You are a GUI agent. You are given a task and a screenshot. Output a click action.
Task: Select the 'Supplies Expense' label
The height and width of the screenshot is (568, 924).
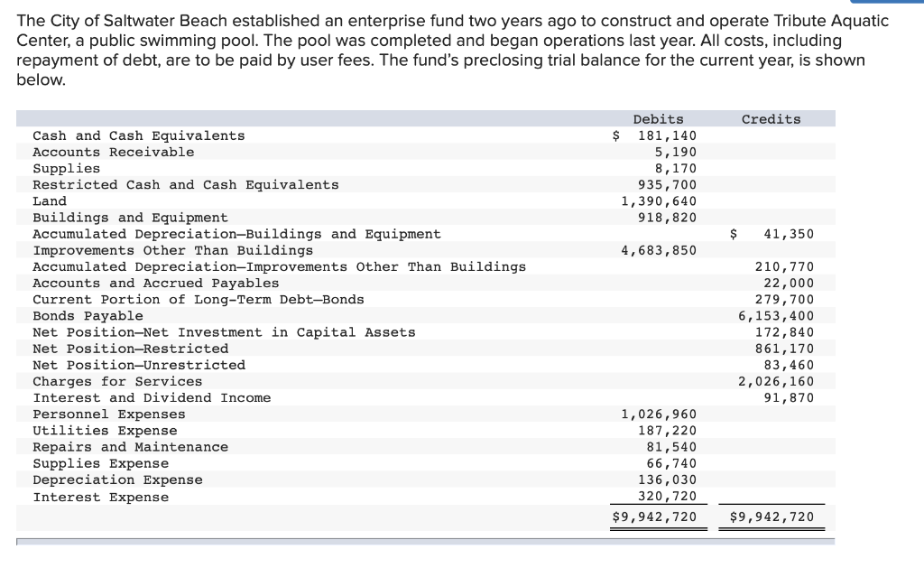[x=101, y=463]
